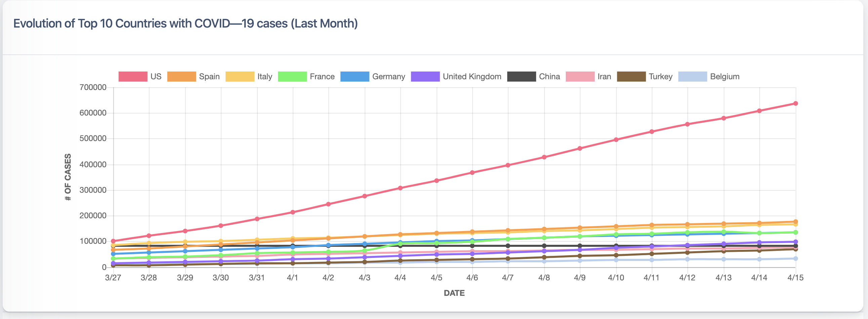The image size is (868, 319).
Task: Hide the Spain dataset using the legend
Action: pos(182,76)
